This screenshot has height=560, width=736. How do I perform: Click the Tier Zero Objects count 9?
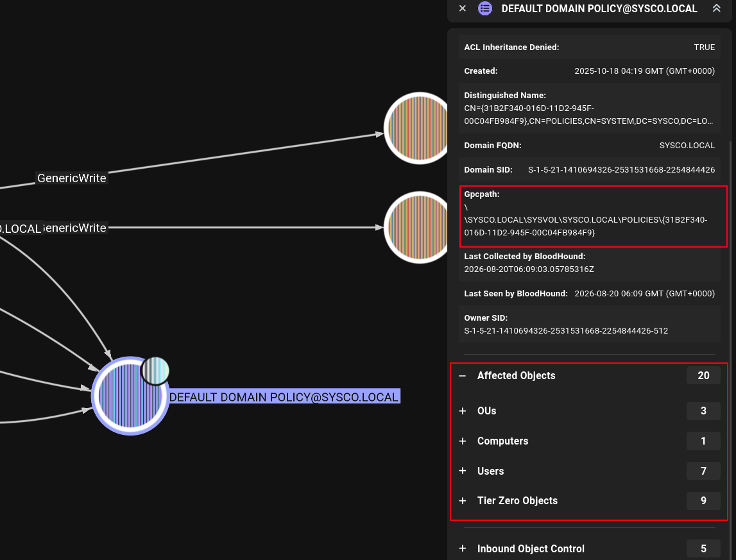point(703,501)
